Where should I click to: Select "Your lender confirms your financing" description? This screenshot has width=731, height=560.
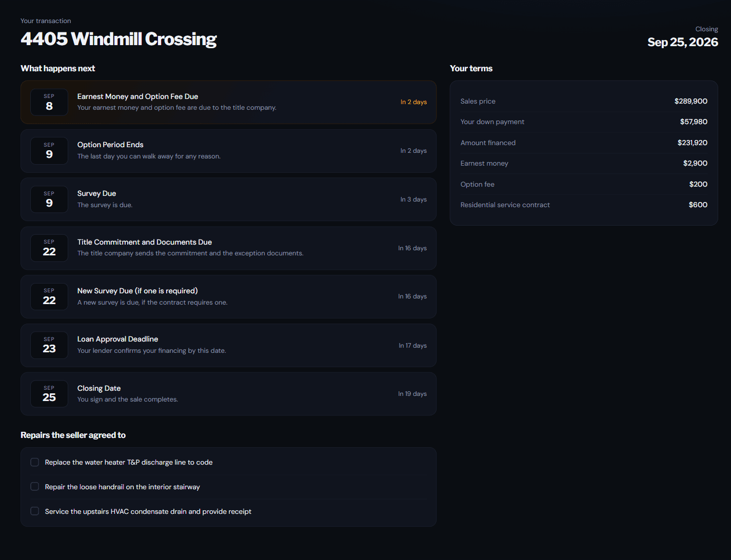(152, 351)
